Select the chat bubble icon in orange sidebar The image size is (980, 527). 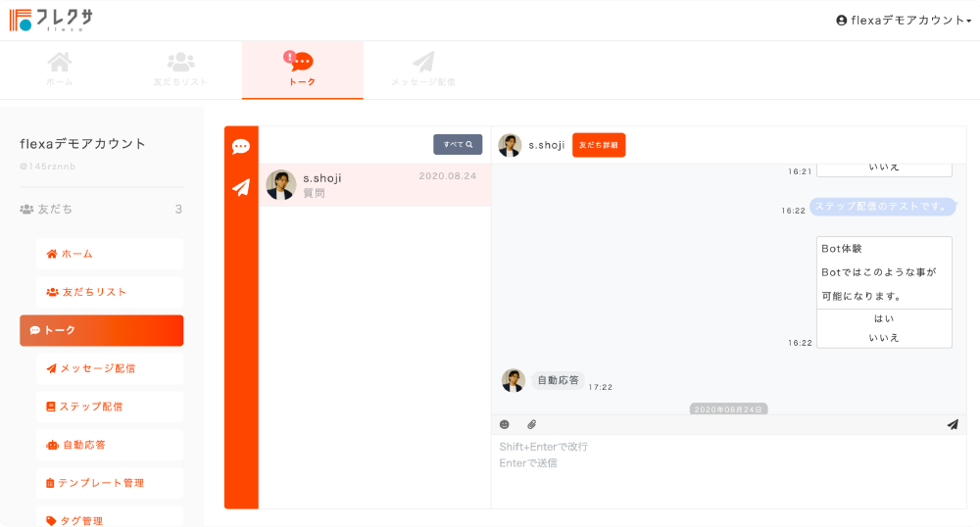pyautogui.click(x=241, y=147)
